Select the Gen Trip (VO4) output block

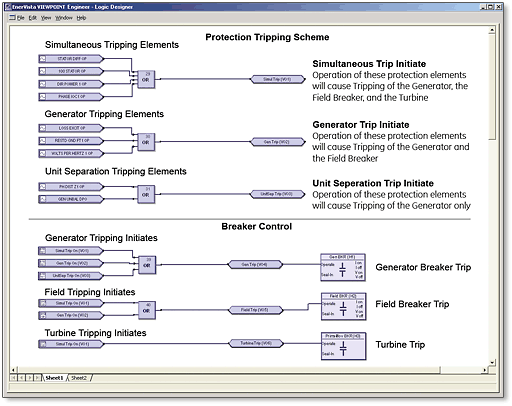(x=255, y=265)
